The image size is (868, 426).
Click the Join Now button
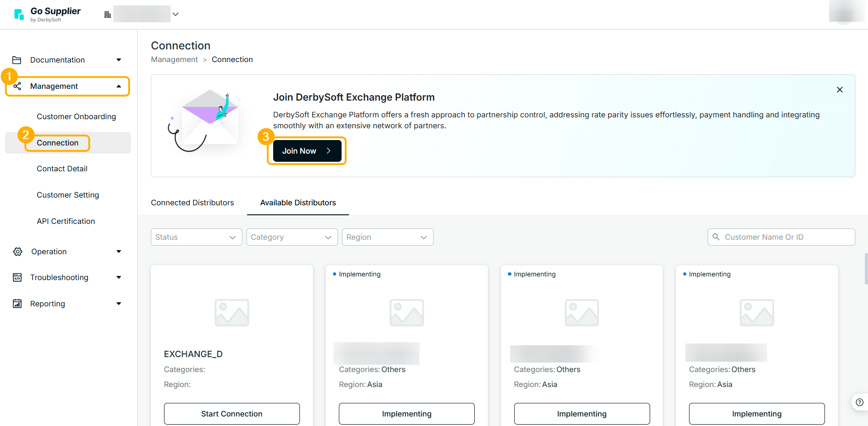pyautogui.click(x=307, y=151)
